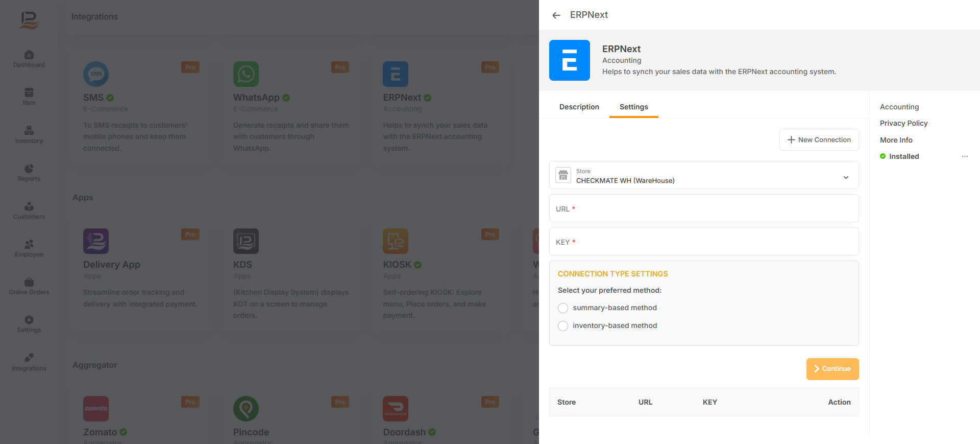This screenshot has height=444, width=980.
Task: Click the Pro badge on Delivery App card
Action: [x=190, y=235]
